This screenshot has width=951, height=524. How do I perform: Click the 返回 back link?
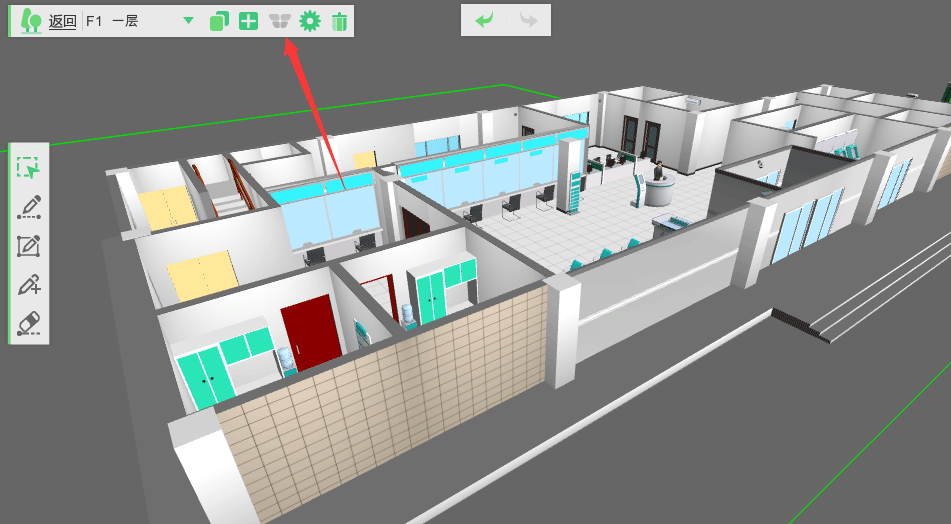click(62, 22)
